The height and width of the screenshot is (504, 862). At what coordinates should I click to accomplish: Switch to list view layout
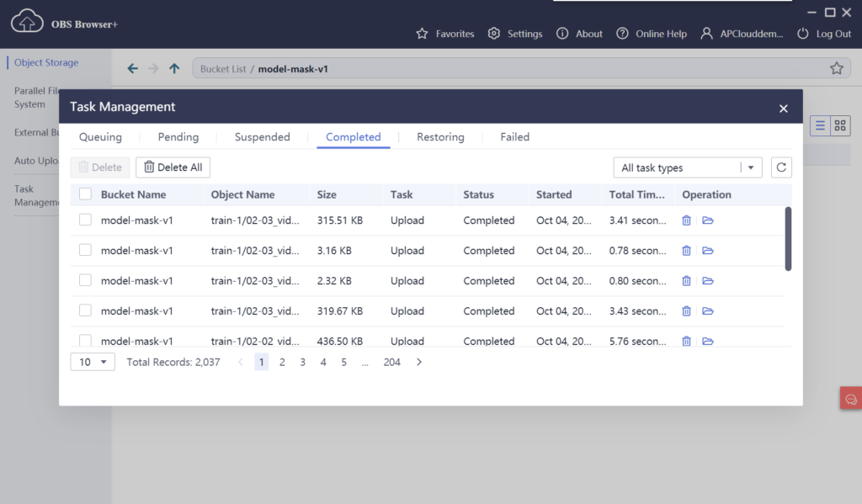(x=820, y=126)
